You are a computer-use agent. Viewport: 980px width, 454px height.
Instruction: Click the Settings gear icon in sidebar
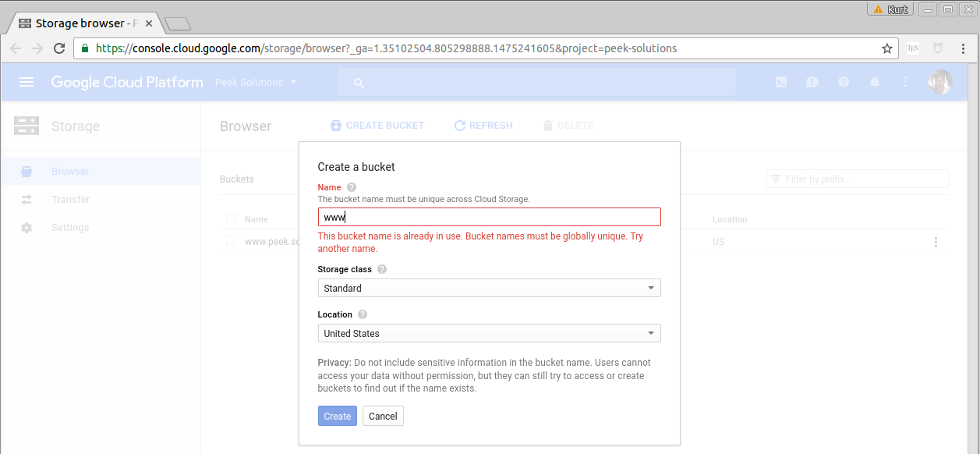27,227
